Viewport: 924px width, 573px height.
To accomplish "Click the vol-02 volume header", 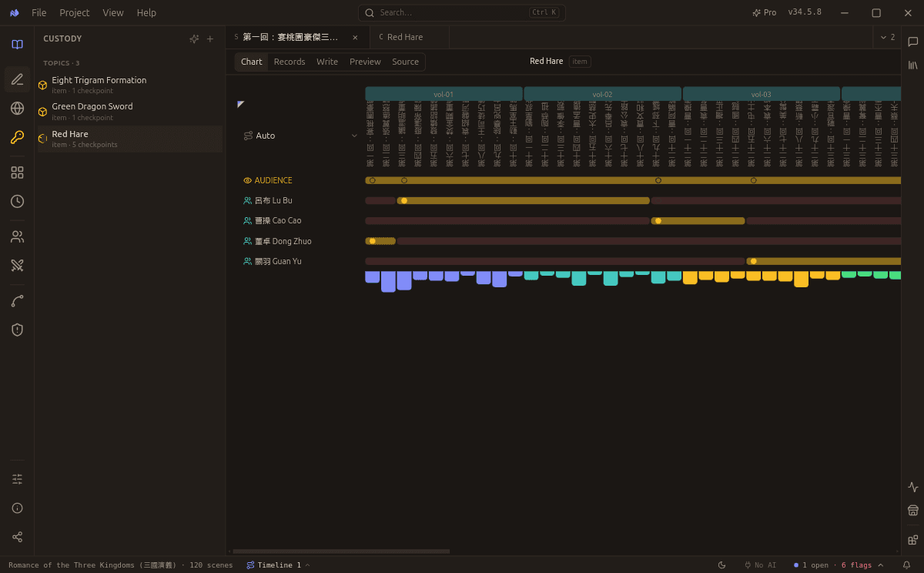I will coord(603,94).
